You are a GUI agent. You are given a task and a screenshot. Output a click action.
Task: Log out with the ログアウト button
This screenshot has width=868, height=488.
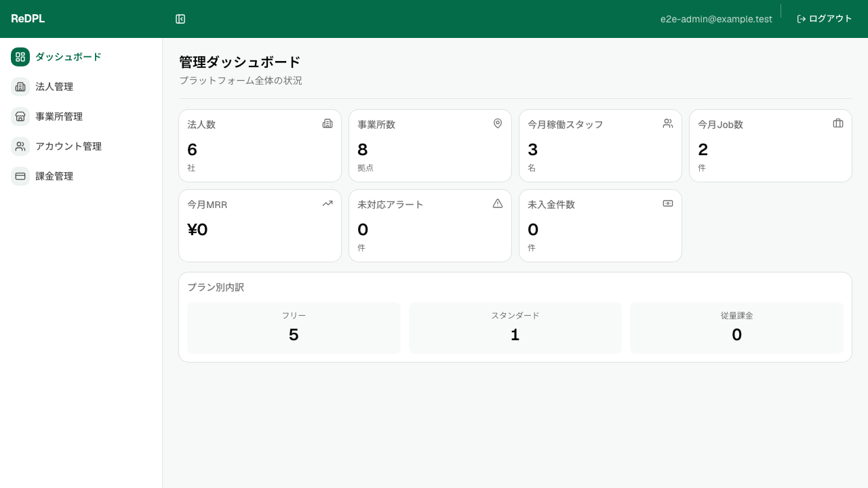[825, 19]
